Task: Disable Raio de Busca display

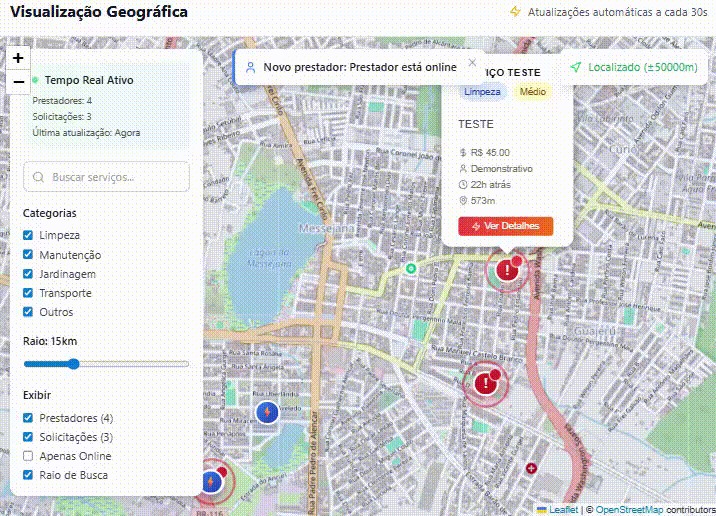Action: click(x=28, y=475)
